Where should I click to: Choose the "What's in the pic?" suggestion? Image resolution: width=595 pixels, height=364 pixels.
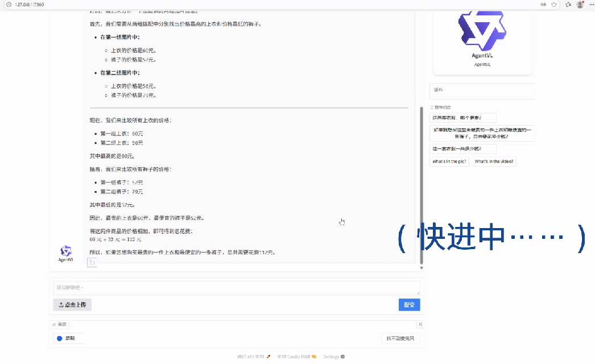[449, 162]
